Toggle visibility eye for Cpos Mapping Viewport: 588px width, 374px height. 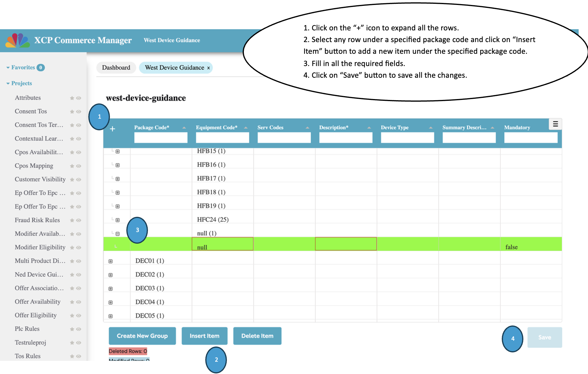pyautogui.click(x=79, y=166)
